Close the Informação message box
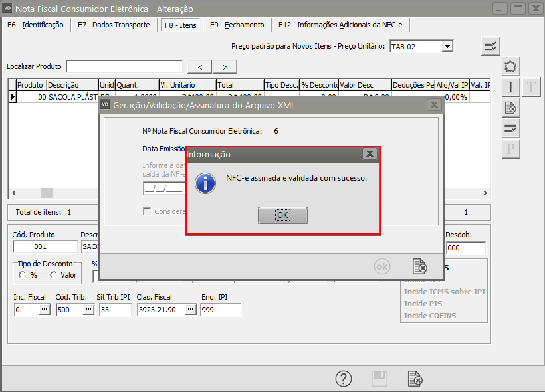This screenshot has height=392, width=545. (370, 154)
